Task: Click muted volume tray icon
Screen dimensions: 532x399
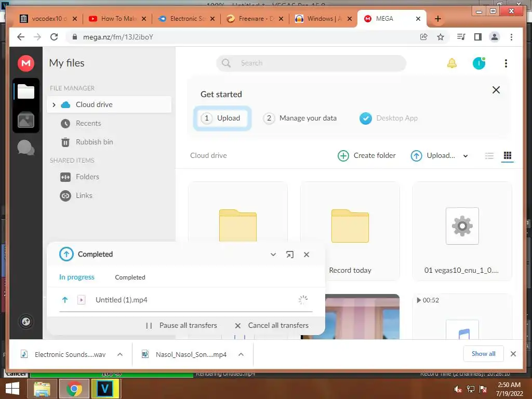Action: (458, 389)
